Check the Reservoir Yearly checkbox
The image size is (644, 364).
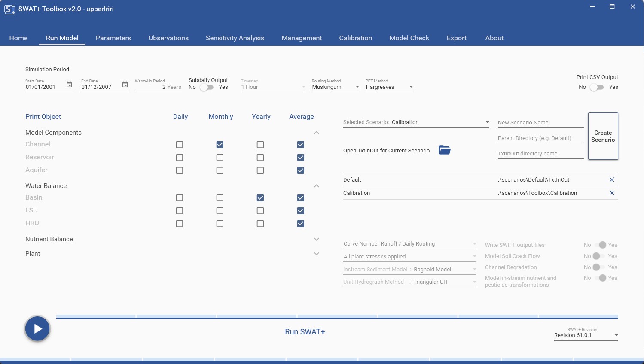[x=260, y=158]
